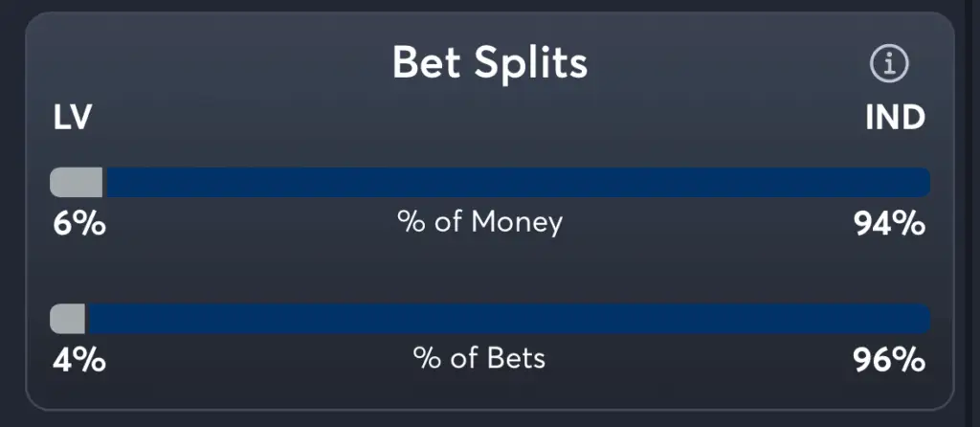Click LV gray segment of bets bar
Screen dimensions: 980x427
click(x=67, y=319)
